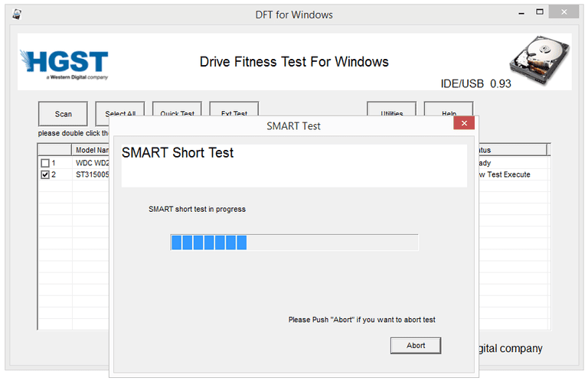The height and width of the screenshot is (384, 588).
Task: Minimize the DFT for Windows window
Action: (x=521, y=13)
